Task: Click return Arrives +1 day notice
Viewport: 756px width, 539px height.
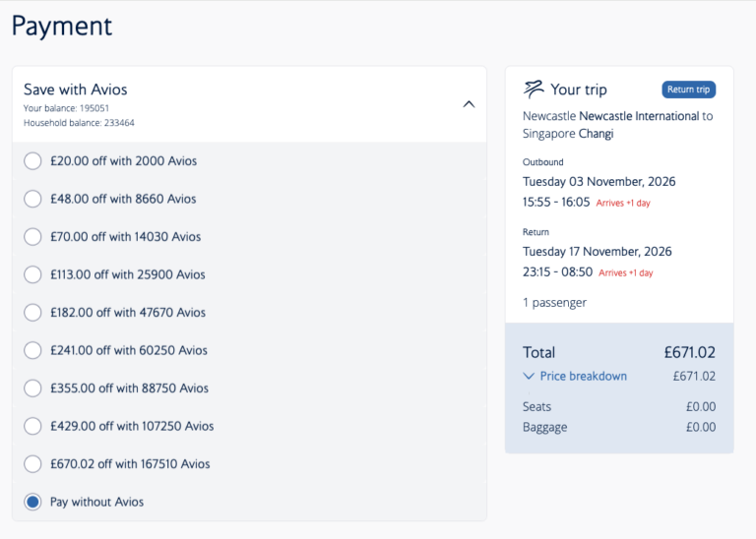Action: [626, 273]
